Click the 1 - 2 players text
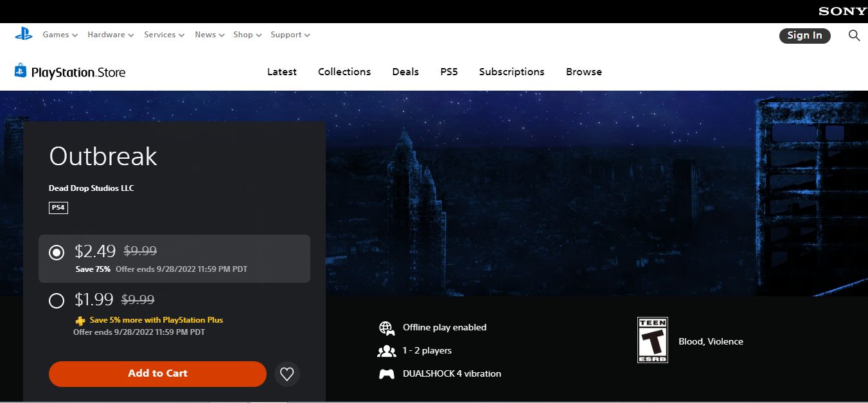Screen dimensions: 868x403 click(427, 351)
